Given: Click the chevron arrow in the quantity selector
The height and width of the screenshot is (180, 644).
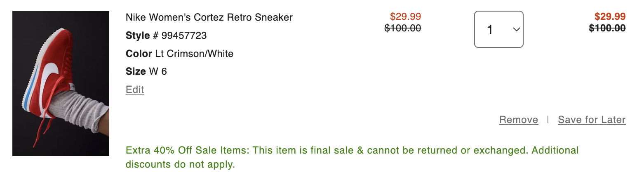Looking at the screenshot, I should [515, 29].
